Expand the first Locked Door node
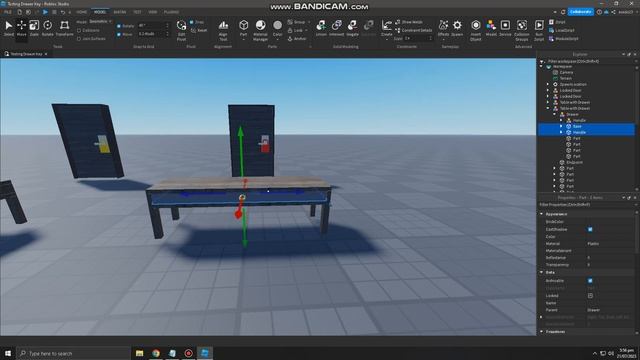The width and height of the screenshot is (640, 360). [x=548, y=90]
